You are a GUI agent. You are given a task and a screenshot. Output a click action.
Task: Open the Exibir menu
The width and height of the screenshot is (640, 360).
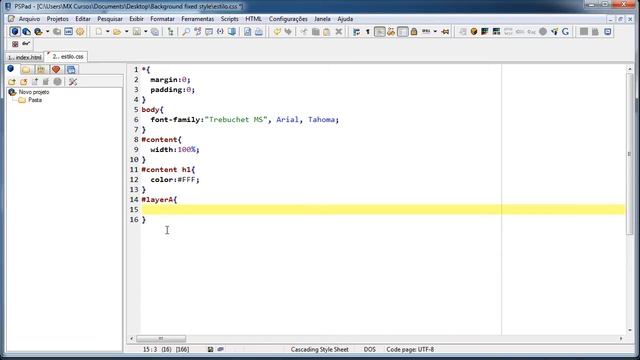136,19
